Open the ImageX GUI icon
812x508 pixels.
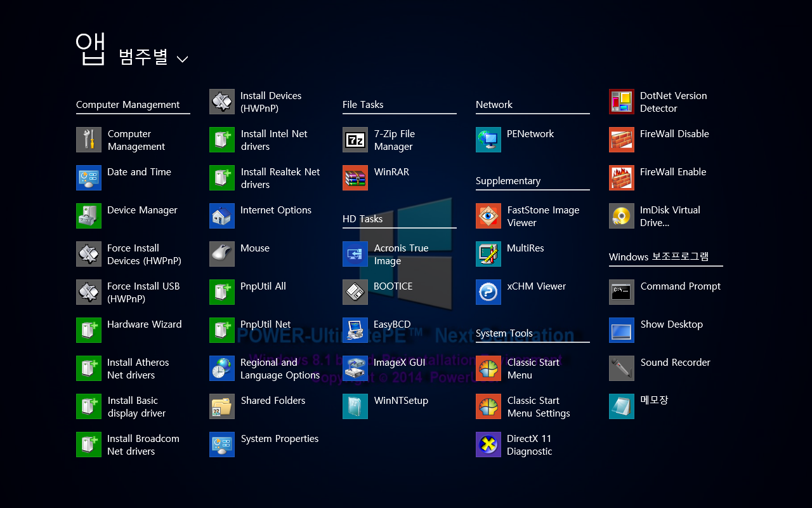point(355,368)
